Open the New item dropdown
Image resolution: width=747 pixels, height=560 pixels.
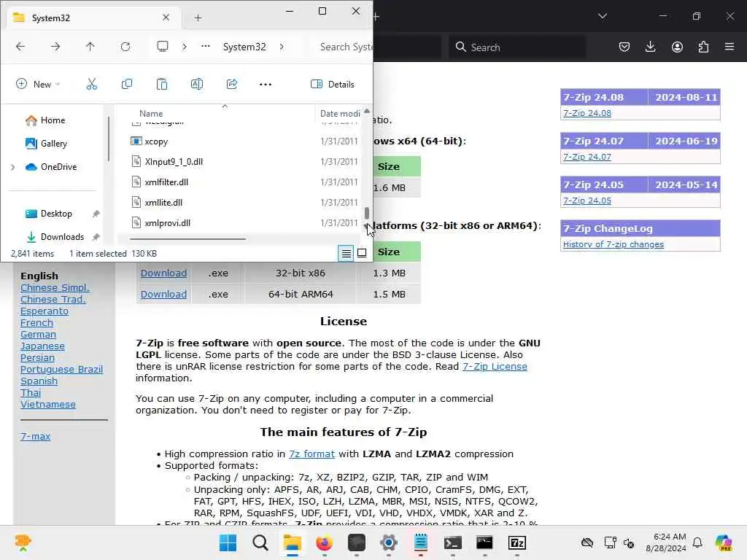[38, 85]
